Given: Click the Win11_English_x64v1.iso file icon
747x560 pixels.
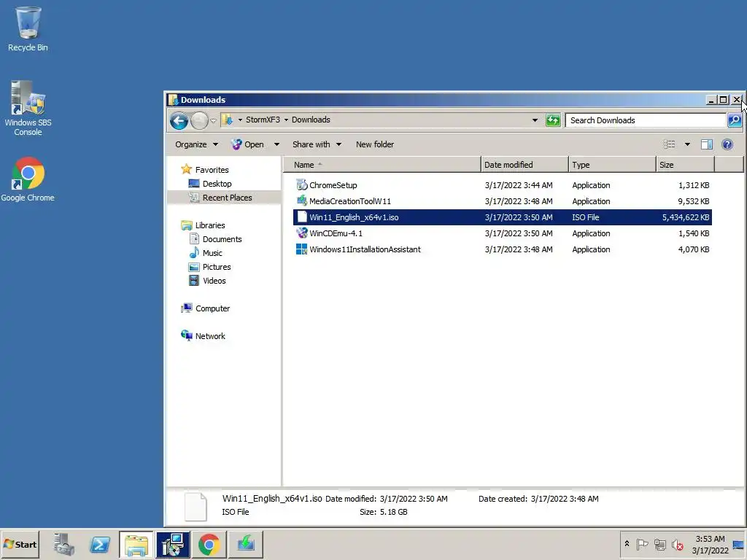Looking at the screenshot, I should click(301, 217).
